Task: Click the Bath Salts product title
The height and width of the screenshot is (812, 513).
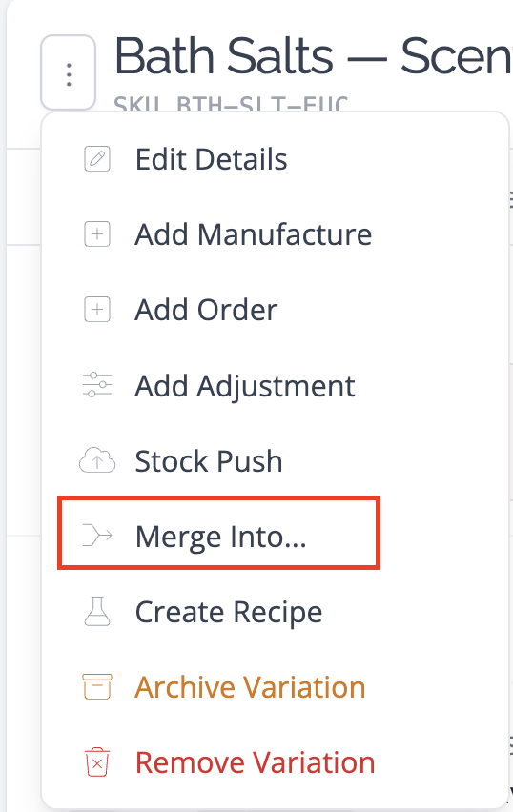Action: tap(313, 56)
